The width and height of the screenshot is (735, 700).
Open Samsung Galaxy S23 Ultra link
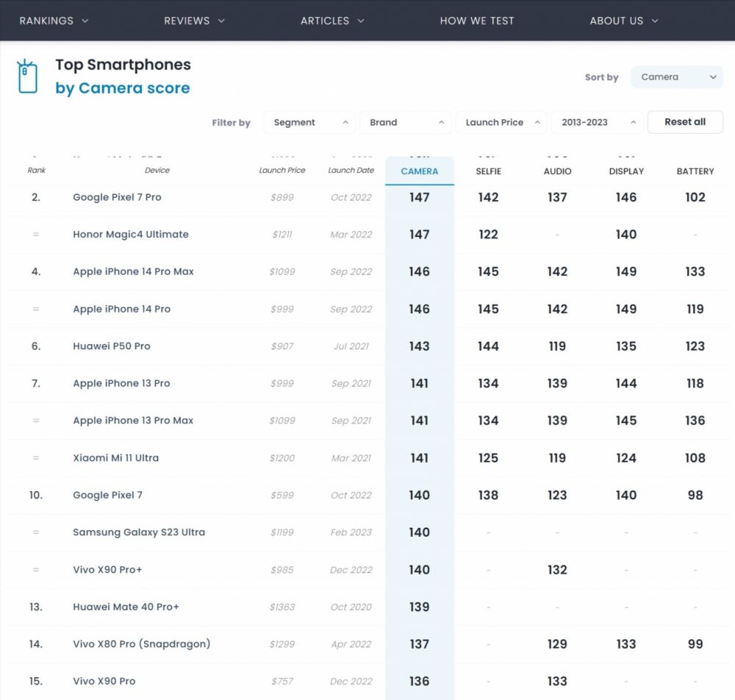pyautogui.click(x=139, y=532)
